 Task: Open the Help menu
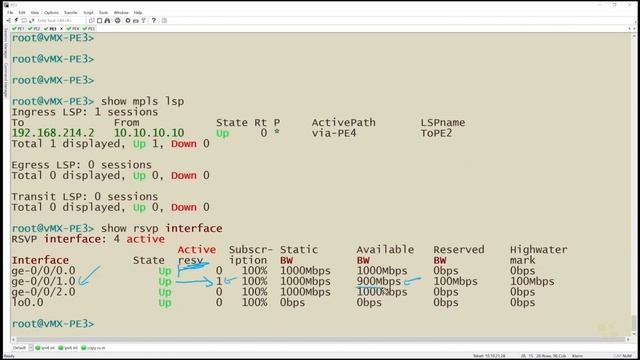coord(138,13)
